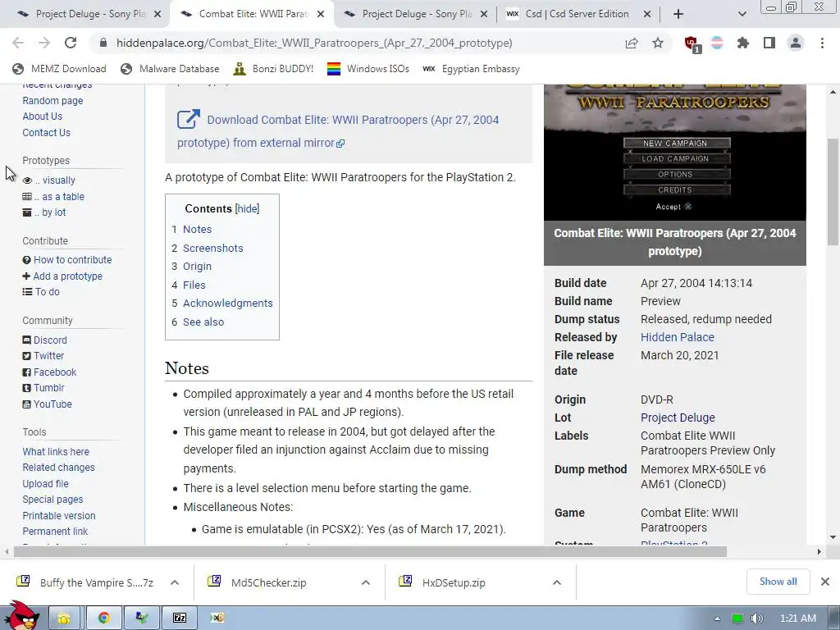Browse prototypes by lot
The height and width of the screenshot is (630, 840).
coord(44,212)
